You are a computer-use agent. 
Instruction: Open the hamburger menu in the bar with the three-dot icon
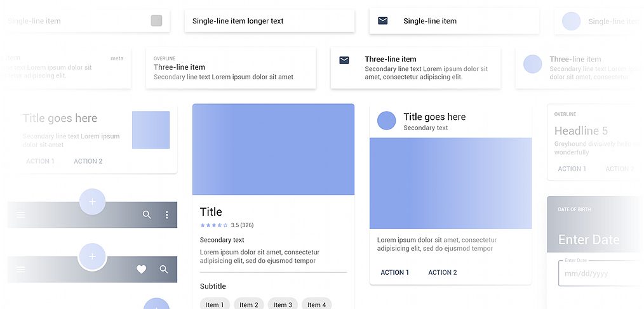tap(21, 215)
